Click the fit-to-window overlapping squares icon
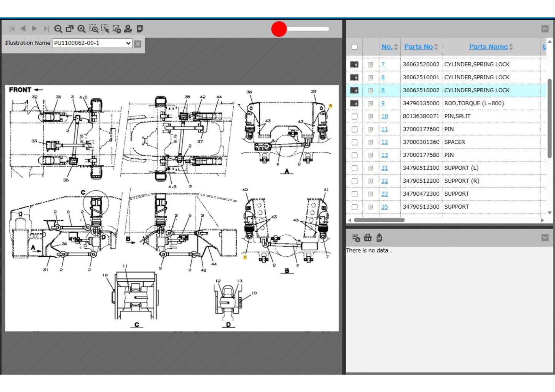Screen dimensions: 555x392 70,29
